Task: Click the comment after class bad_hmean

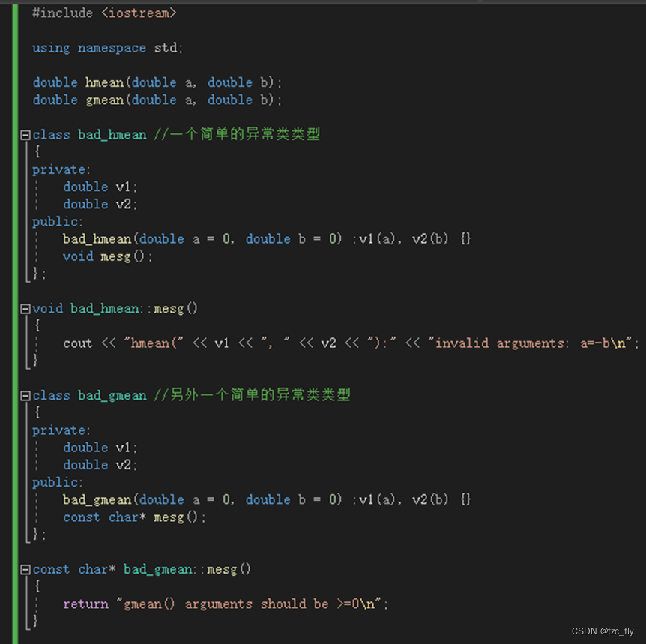Action: [237, 134]
